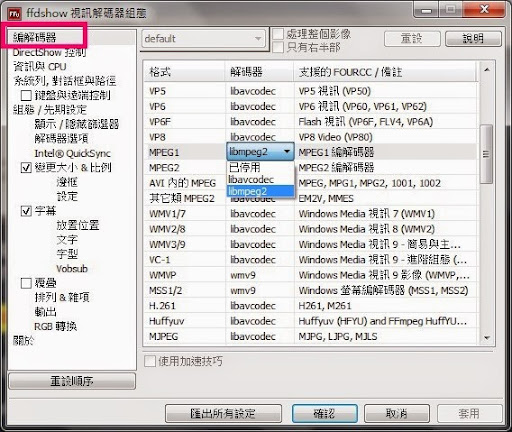Screen dimensions: 512x432
Task: Click MSS1/2 wmv9 decoder cell
Action: [x=259, y=290]
